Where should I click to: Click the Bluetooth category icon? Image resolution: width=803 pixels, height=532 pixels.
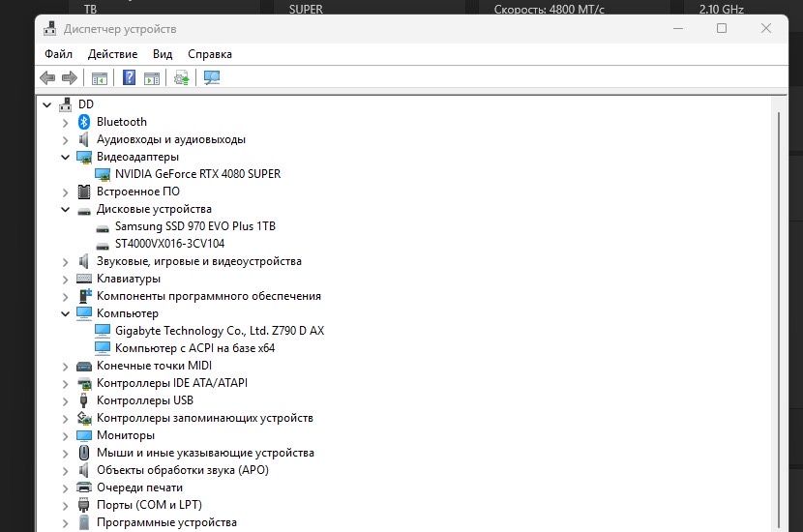tap(84, 122)
